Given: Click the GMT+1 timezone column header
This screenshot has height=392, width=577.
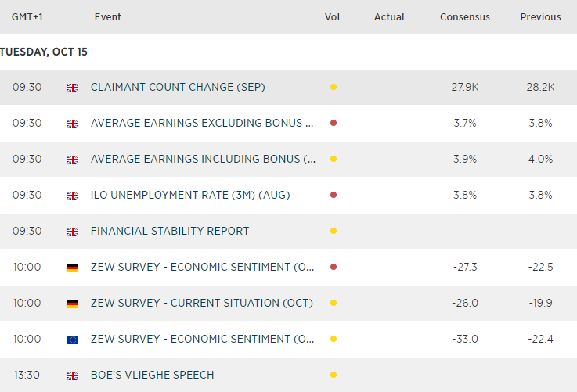Looking at the screenshot, I should coord(27,16).
